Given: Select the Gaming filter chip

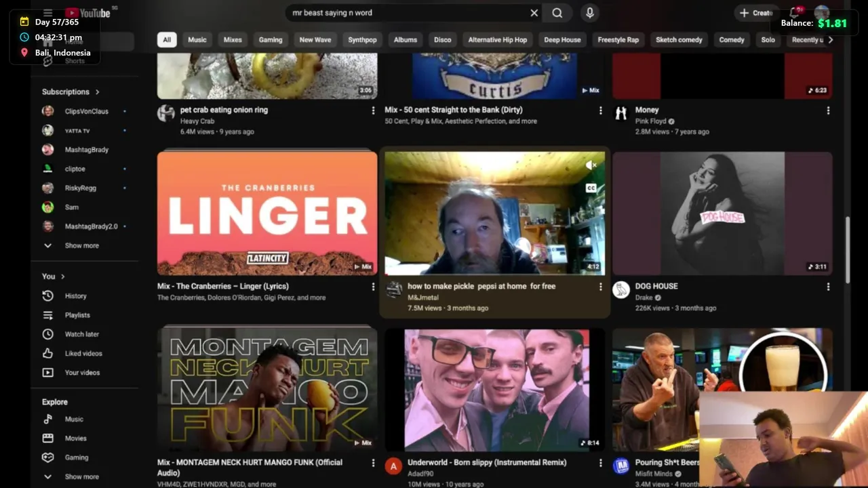Looking at the screenshot, I should [271, 40].
